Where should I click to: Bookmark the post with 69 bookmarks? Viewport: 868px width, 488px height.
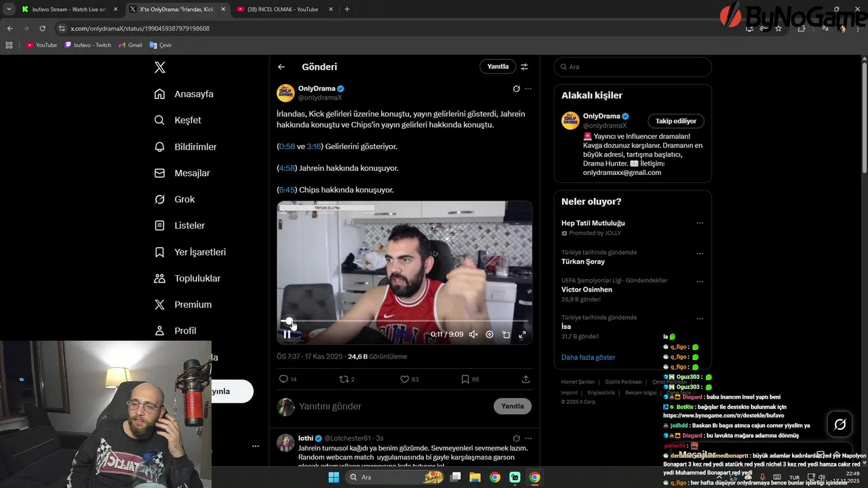point(470,379)
